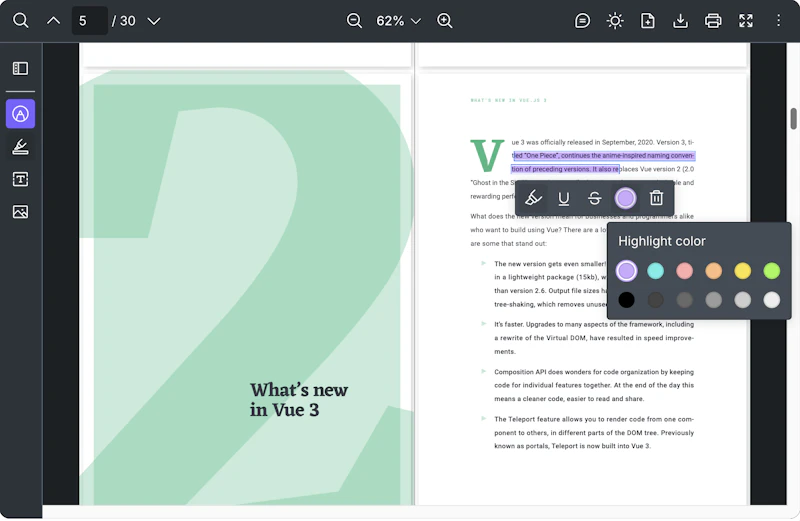Go to previous page arrow

pyautogui.click(x=54, y=21)
